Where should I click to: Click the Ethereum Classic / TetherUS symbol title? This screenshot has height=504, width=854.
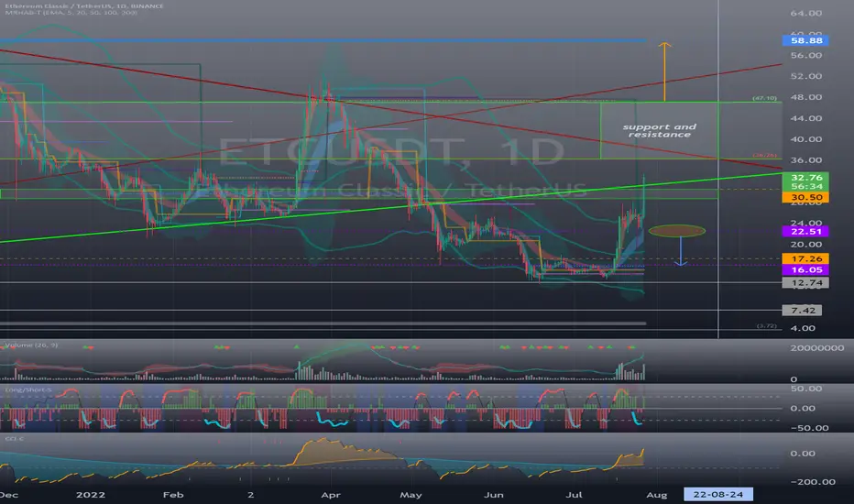[x=84, y=5]
